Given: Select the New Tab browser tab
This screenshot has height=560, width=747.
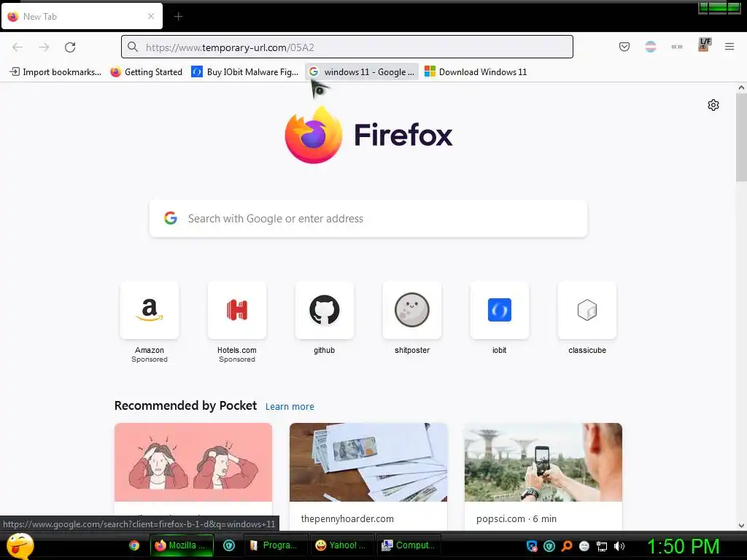Looking at the screenshot, I should pos(82,16).
